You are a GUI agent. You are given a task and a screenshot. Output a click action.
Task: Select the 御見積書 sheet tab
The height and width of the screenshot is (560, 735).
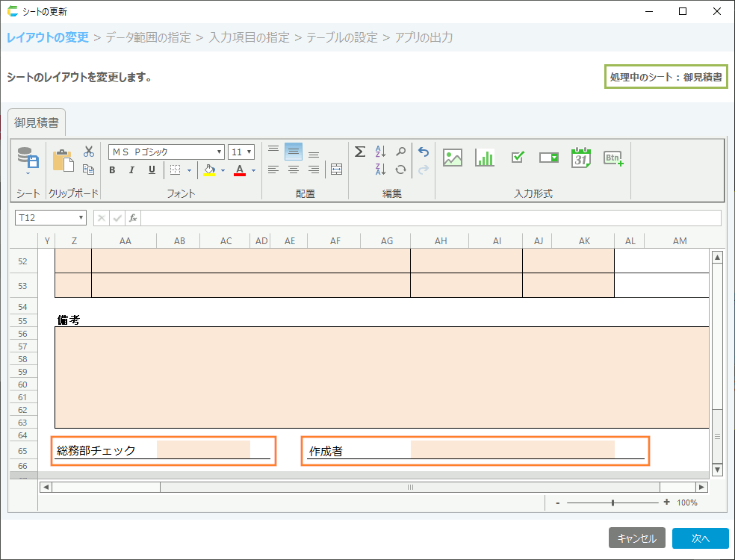tap(37, 122)
